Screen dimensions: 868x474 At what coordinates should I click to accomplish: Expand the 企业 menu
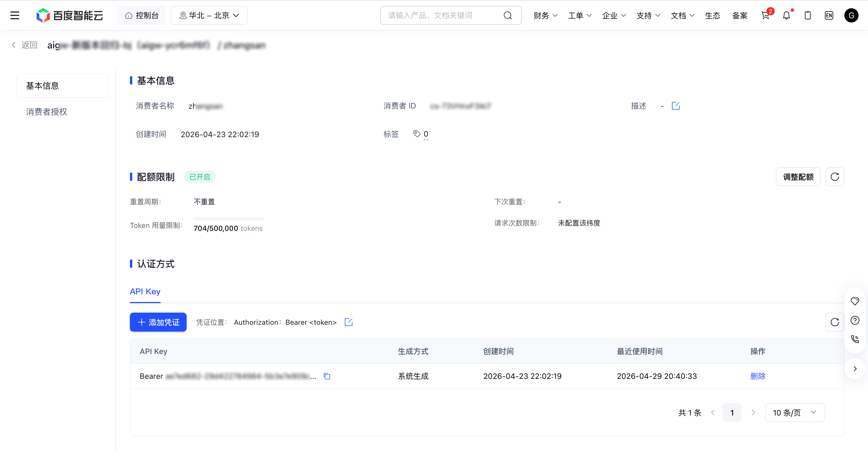click(614, 15)
